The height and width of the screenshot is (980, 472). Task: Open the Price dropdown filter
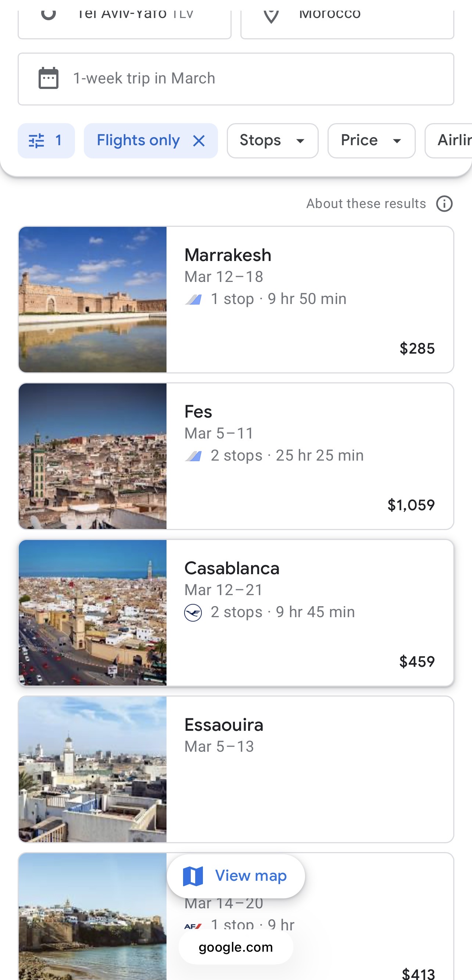pyautogui.click(x=371, y=141)
